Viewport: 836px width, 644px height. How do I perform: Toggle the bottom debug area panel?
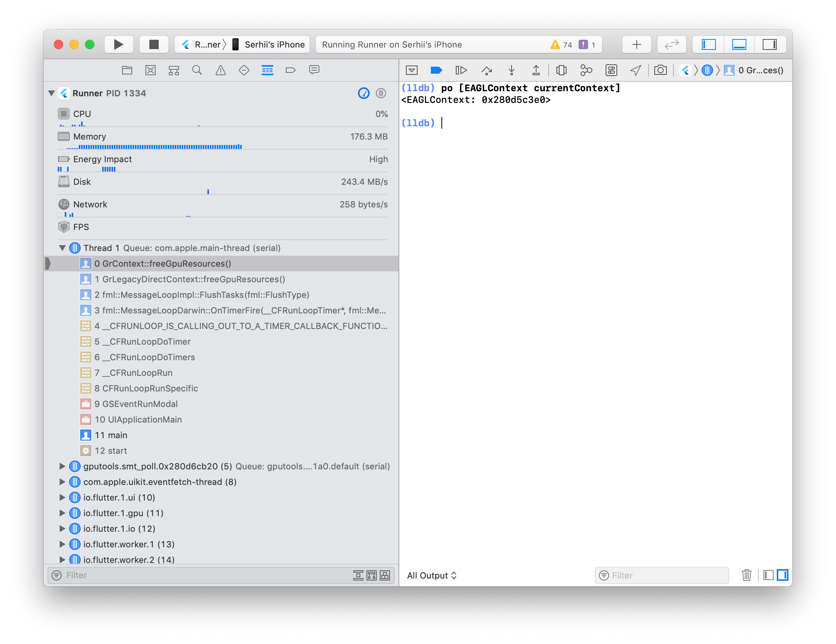(739, 44)
